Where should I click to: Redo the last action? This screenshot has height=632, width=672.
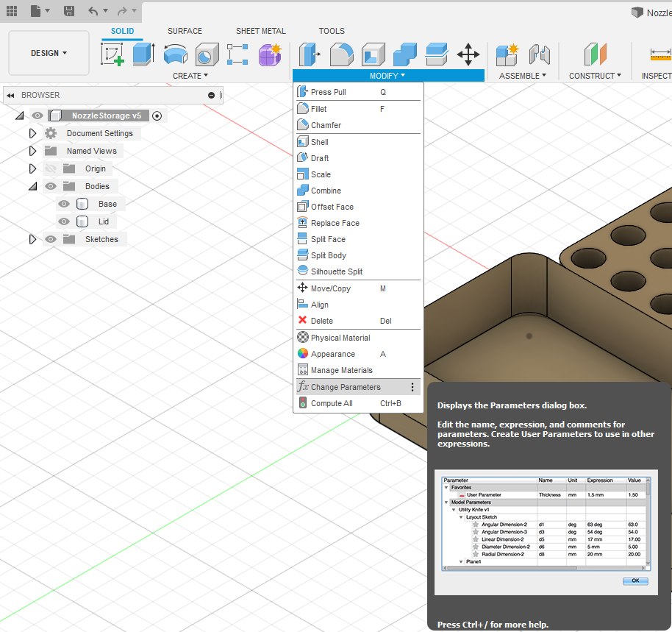tap(122, 11)
